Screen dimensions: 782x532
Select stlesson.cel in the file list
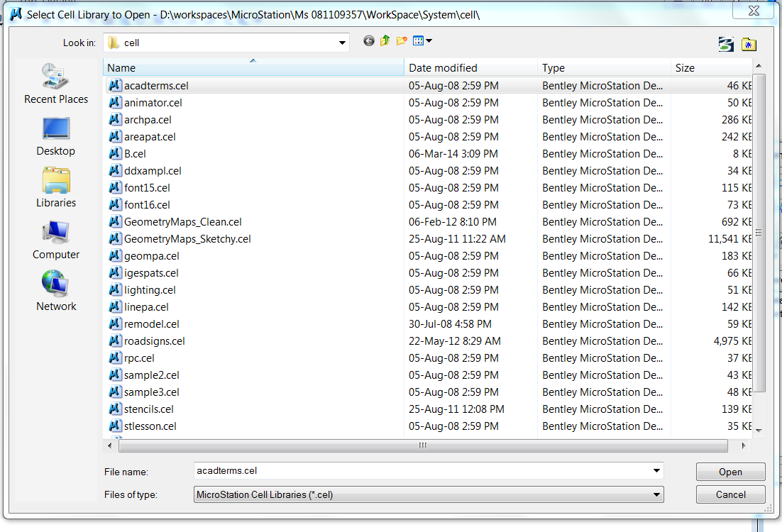(150, 426)
